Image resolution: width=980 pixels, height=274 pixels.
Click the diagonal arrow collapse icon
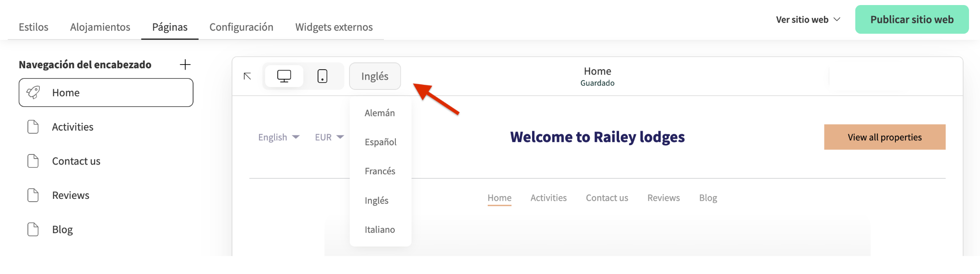point(248,76)
